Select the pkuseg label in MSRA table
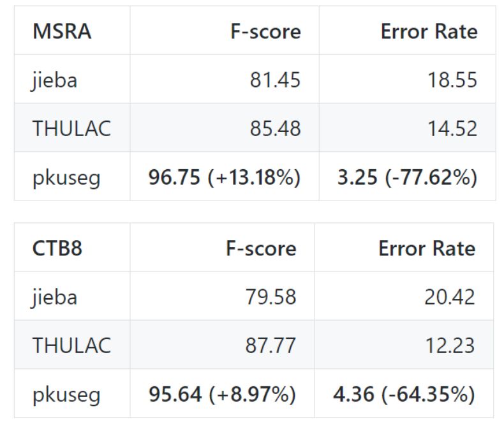504x424 pixels. (66, 178)
